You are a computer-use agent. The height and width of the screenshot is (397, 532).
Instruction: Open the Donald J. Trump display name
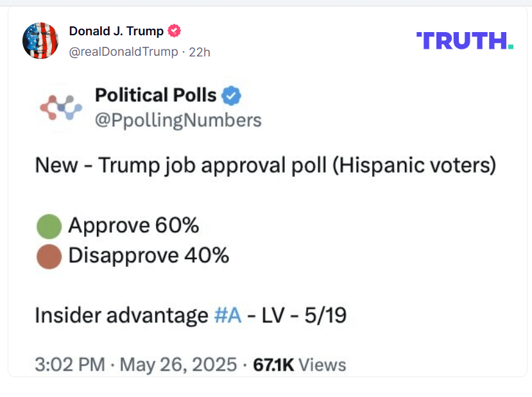(116, 31)
